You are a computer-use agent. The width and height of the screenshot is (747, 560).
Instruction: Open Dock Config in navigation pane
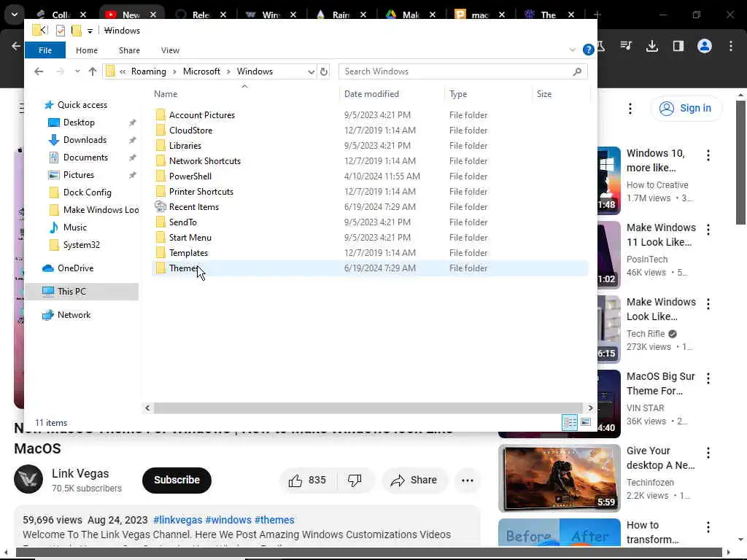pyautogui.click(x=88, y=192)
